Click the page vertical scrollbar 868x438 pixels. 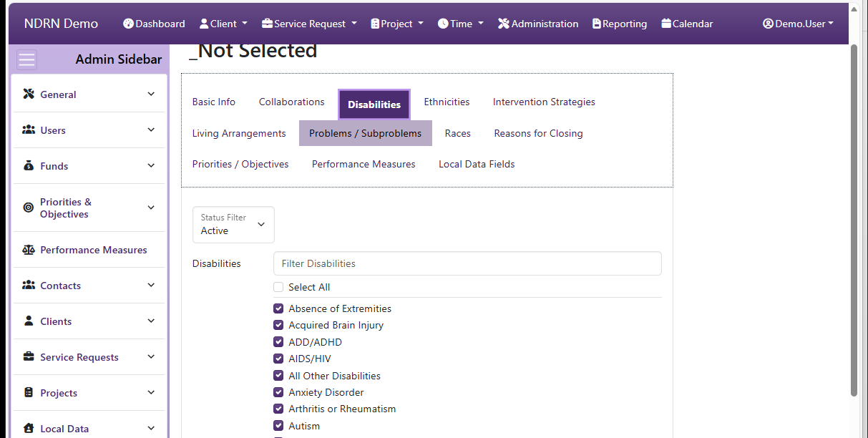tap(854, 219)
